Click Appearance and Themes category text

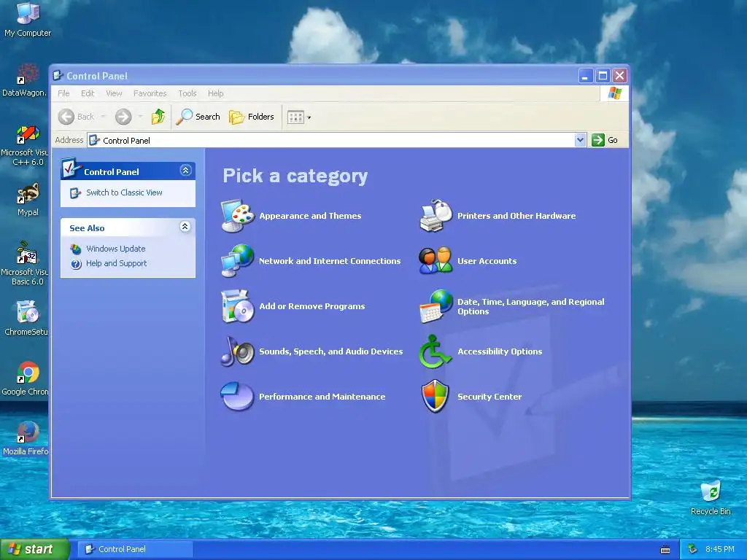(310, 216)
